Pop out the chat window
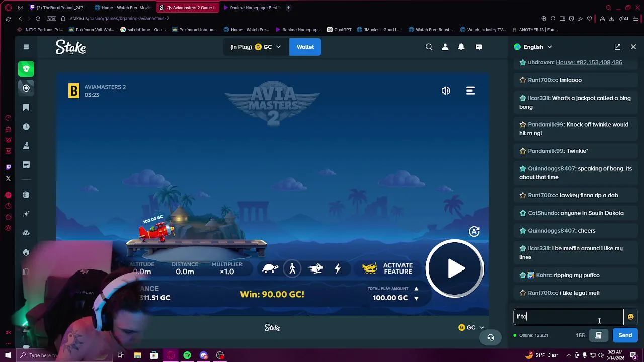Viewport: 644px width, 362px height. 617,47
